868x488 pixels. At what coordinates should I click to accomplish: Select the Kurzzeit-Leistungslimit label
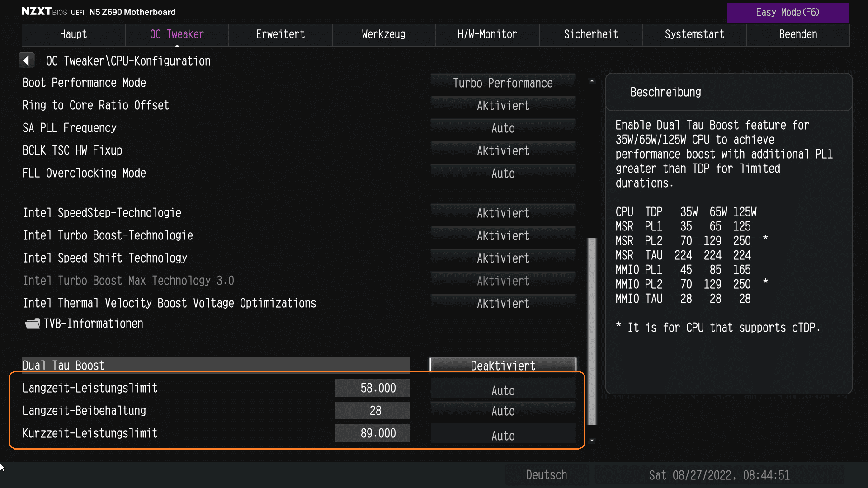point(90,433)
